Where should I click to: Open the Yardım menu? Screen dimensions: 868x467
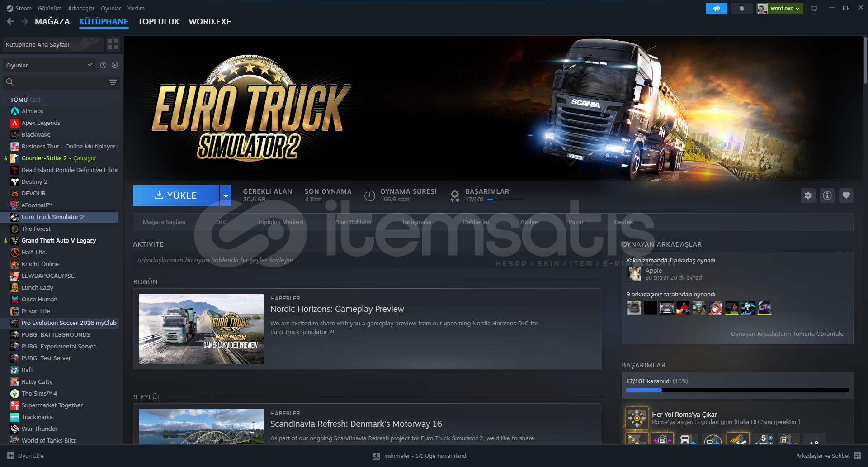pyautogui.click(x=136, y=8)
